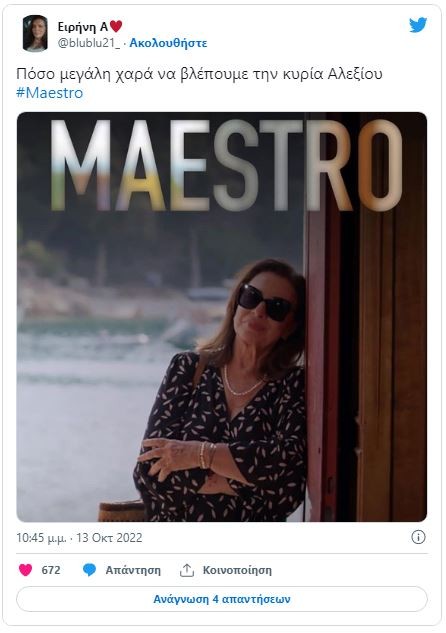
Task: Click the Κοινοποίηση share label
Action: (237, 570)
